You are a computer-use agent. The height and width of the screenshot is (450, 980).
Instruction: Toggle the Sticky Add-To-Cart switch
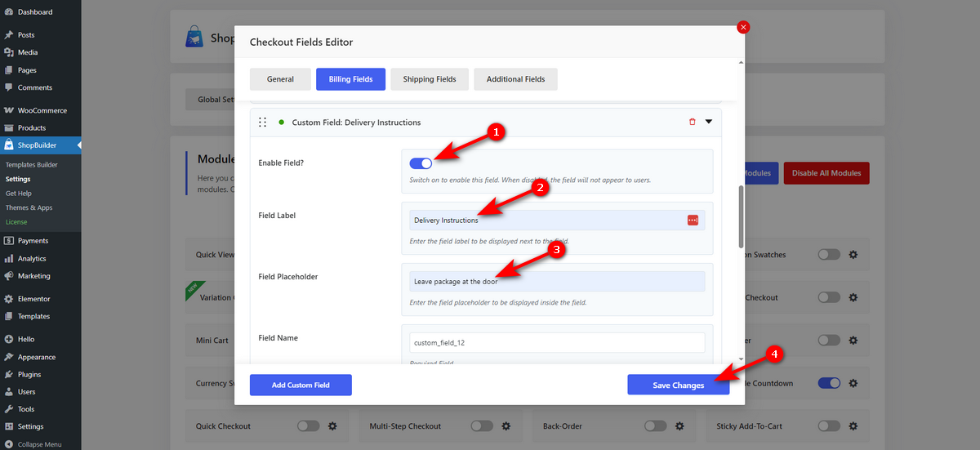pyautogui.click(x=829, y=426)
